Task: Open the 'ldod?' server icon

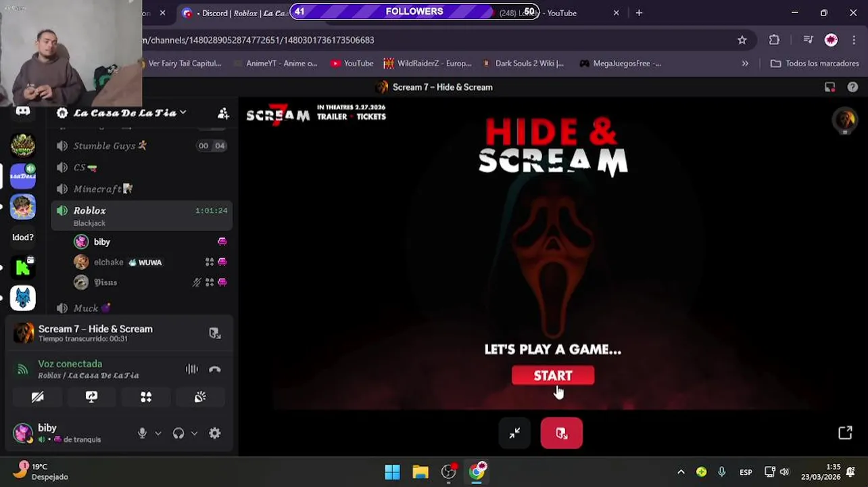Action: point(23,237)
